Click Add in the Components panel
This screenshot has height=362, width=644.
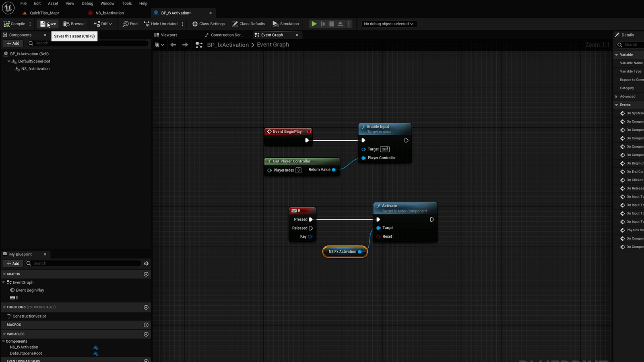click(12, 43)
